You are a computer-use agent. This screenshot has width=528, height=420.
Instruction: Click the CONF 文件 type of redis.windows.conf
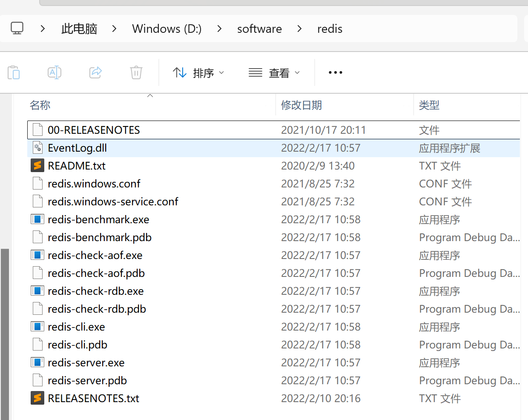tap(445, 184)
